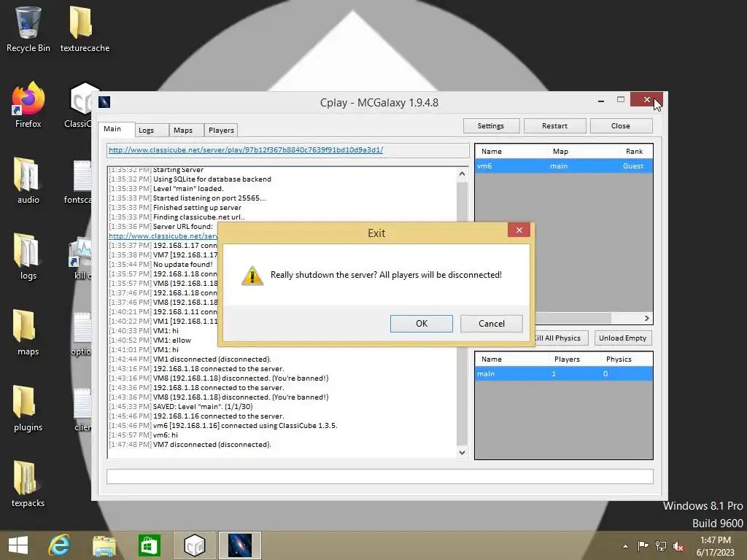Image resolution: width=747 pixels, height=560 pixels.
Task: Click the server chat input box
Action: [x=379, y=476]
